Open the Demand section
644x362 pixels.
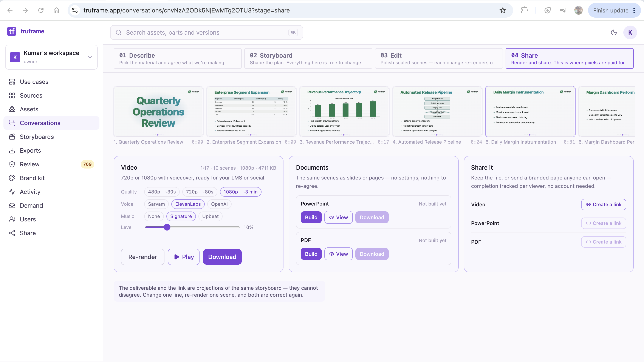coord(51,205)
